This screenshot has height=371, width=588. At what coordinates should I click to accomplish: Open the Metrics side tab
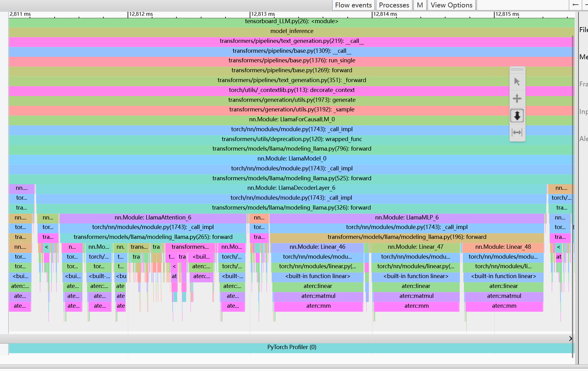click(x=583, y=57)
